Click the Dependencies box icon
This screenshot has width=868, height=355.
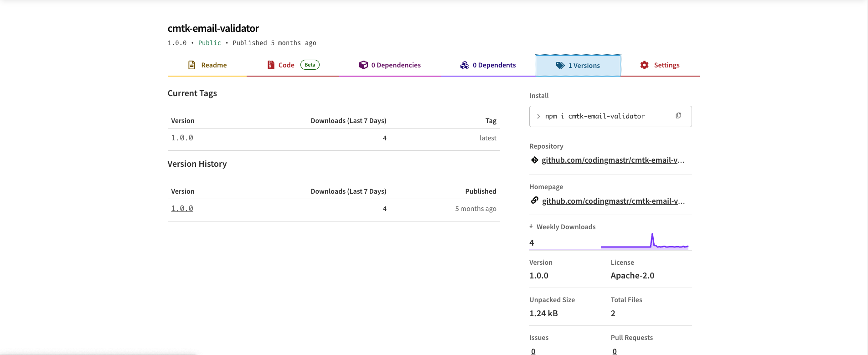coord(363,65)
